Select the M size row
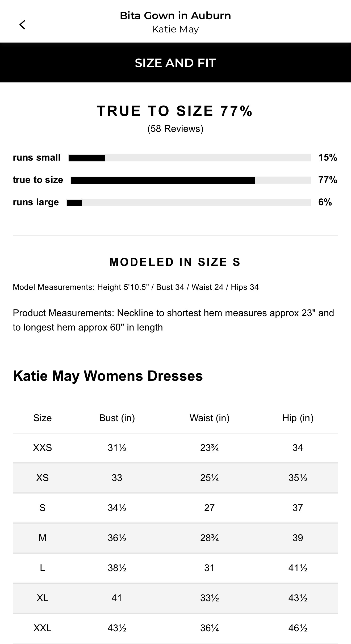 (175, 538)
